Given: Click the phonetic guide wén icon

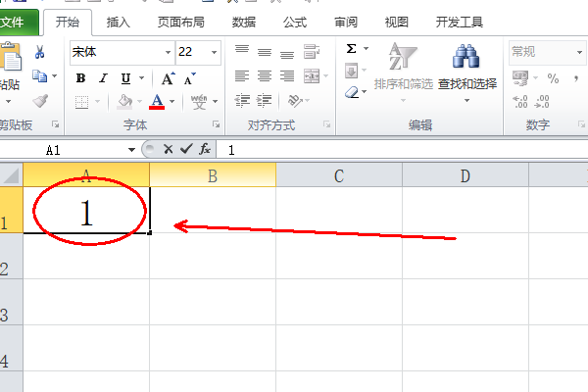Looking at the screenshot, I should click(x=199, y=101).
